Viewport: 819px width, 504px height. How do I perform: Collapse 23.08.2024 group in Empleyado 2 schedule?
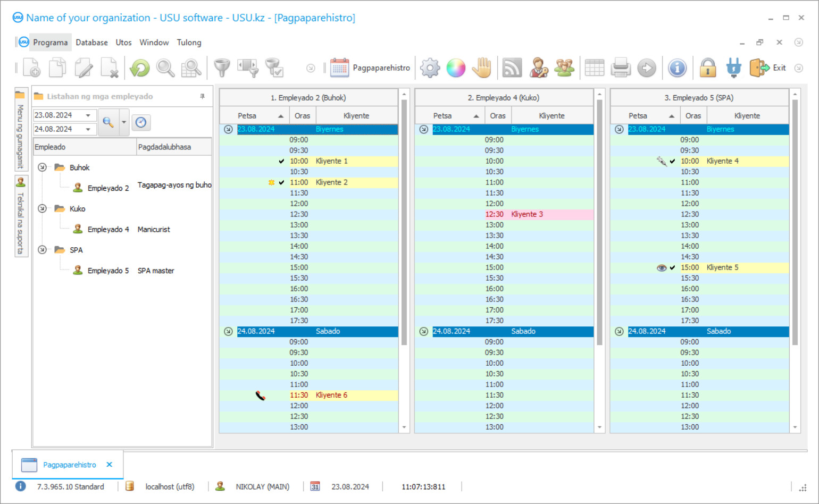tap(228, 129)
